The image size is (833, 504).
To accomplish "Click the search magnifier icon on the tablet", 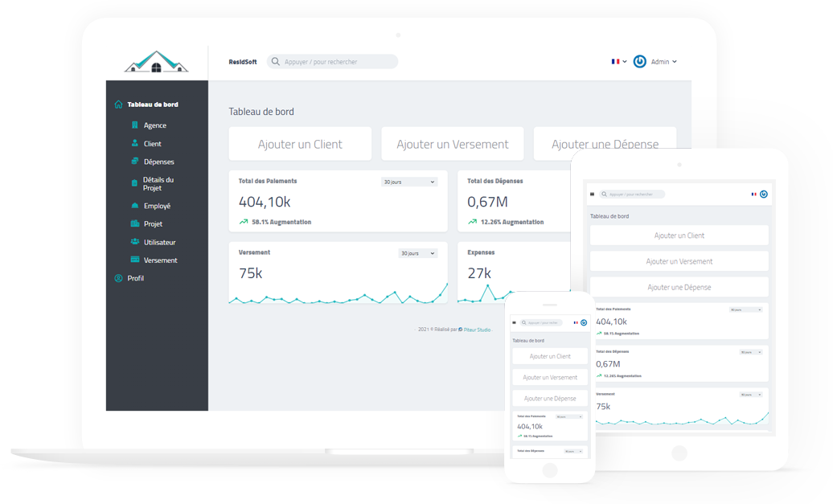I will pyautogui.click(x=604, y=195).
